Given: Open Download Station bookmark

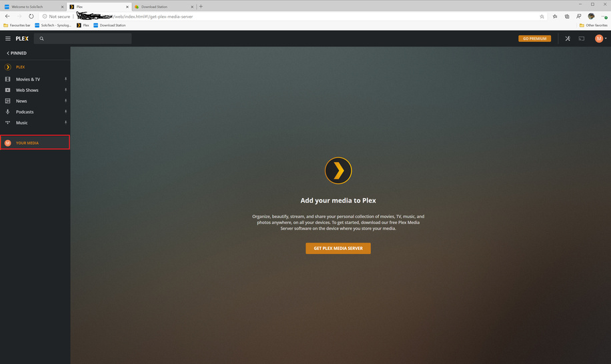Looking at the screenshot, I should pyautogui.click(x=109, y=25).
